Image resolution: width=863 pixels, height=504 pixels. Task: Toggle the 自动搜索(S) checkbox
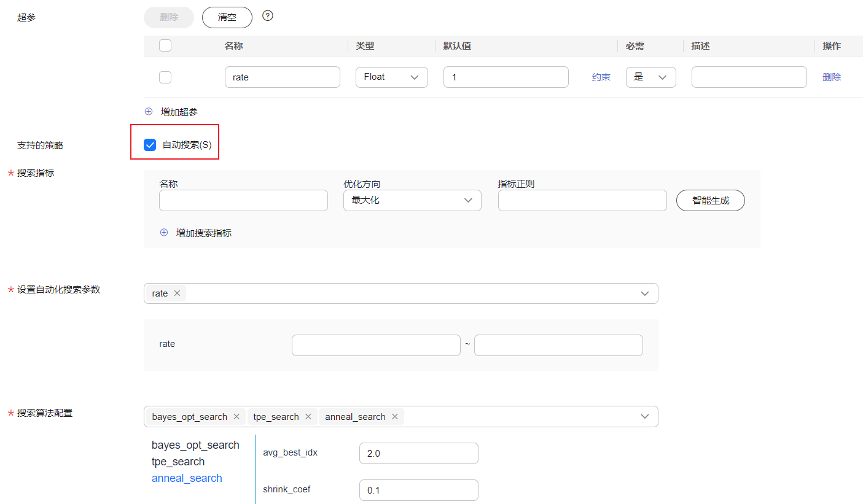(x=150, y=145)
